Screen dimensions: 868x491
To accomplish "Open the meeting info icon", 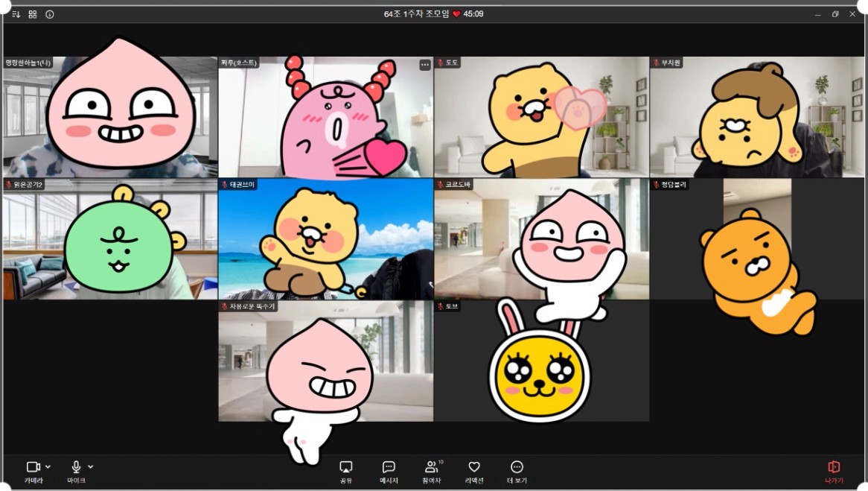I will coord(50,14).
